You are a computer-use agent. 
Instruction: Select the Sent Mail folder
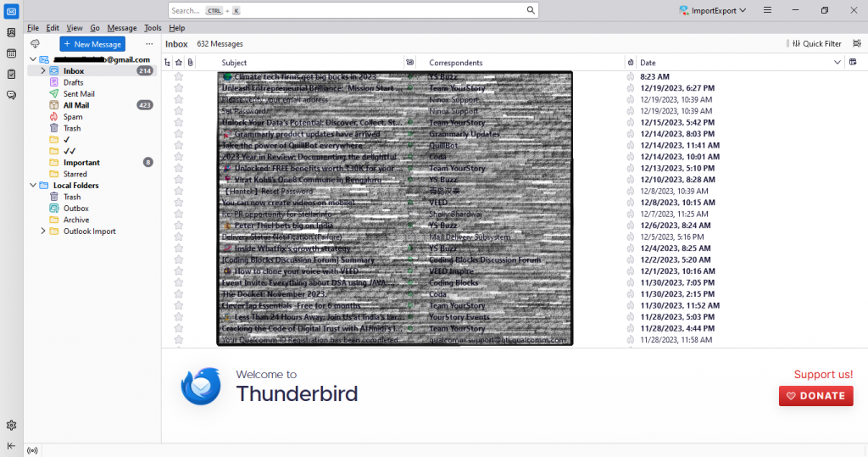click(79, 94)
